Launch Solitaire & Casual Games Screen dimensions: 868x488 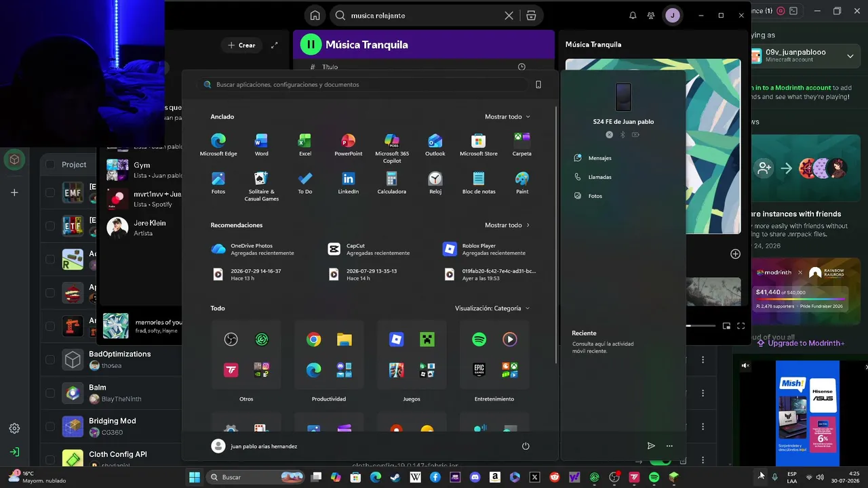coord(261,186)
